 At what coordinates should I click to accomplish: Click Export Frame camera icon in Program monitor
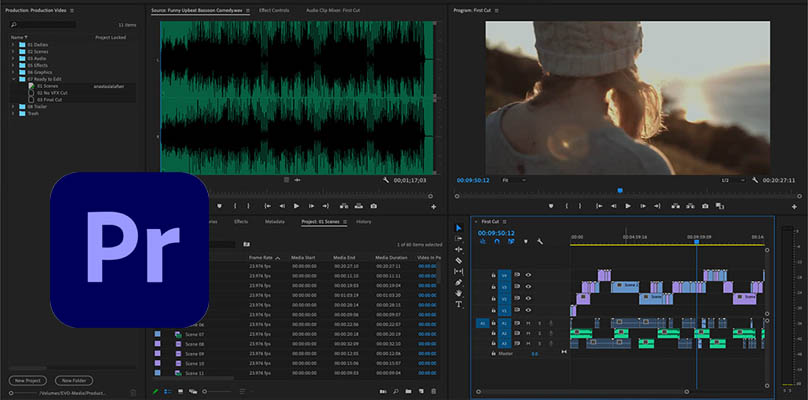[x=705, y=205]
